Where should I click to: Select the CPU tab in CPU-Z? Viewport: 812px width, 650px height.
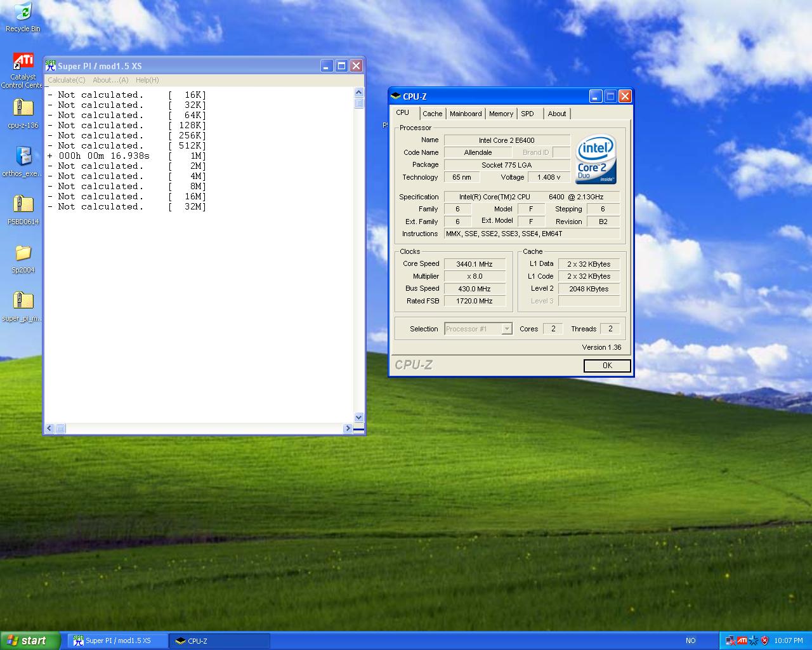tap(403, 112)
